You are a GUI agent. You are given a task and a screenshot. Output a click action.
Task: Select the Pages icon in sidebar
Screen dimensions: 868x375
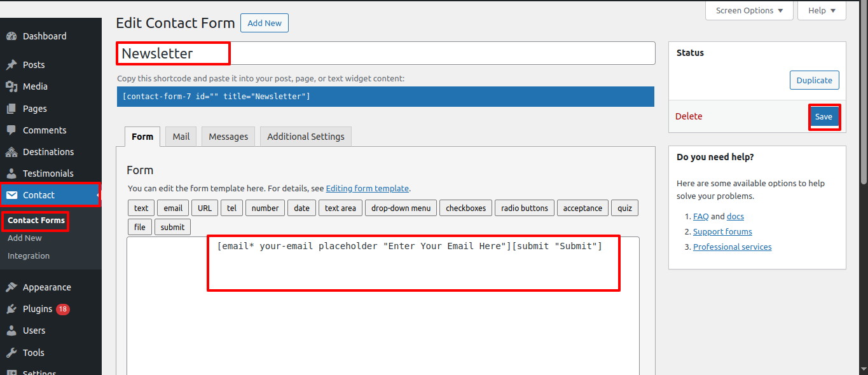[x=11, y=109]
